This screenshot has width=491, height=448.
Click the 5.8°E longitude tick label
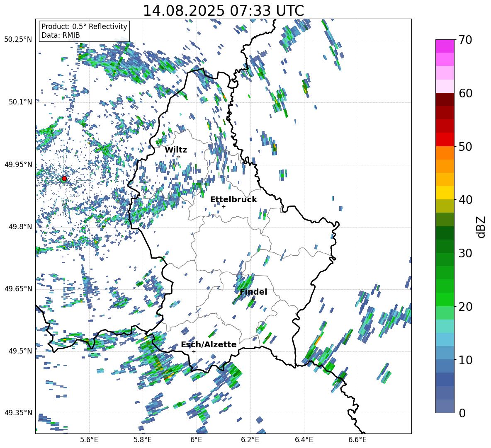pos(143,440)
